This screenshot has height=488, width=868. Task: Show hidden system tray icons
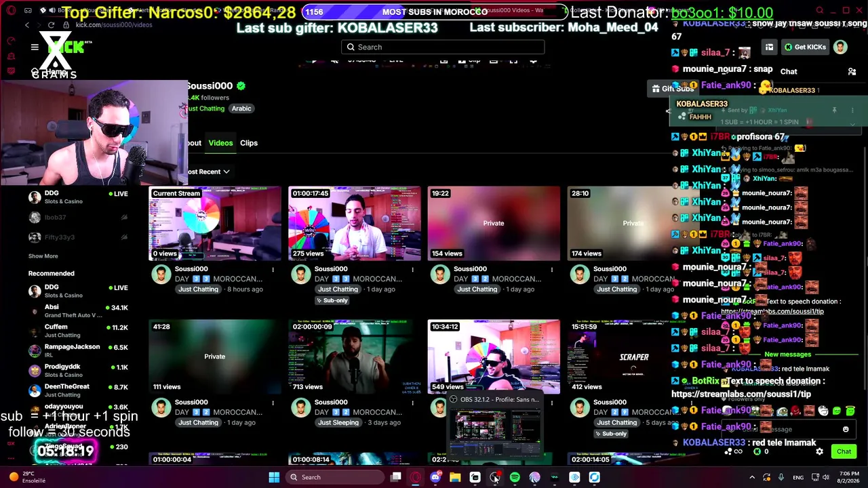click(x=751, y=477)
